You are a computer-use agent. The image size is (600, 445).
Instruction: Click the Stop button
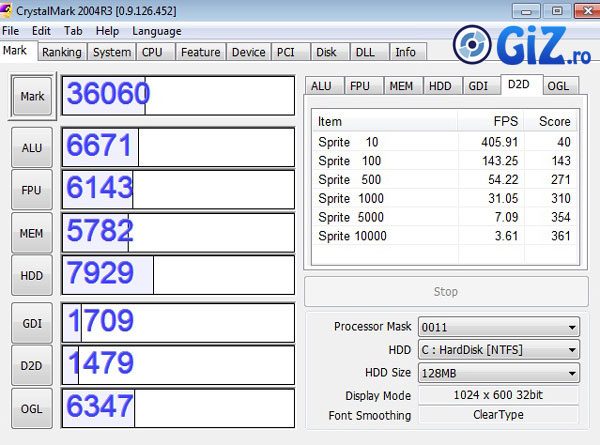pyautogui.click(x=445, y=292)
